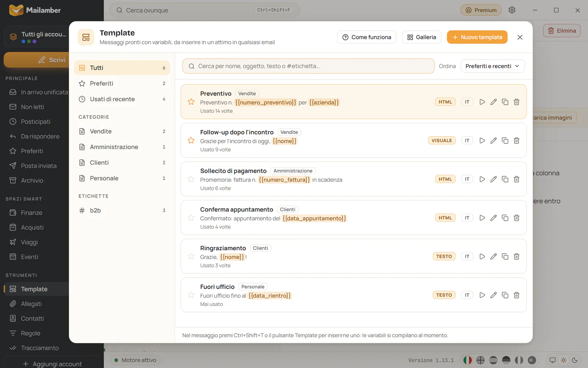588x368 pixels.
Task: Select the Amministrazione category
Action: point(122,147)
